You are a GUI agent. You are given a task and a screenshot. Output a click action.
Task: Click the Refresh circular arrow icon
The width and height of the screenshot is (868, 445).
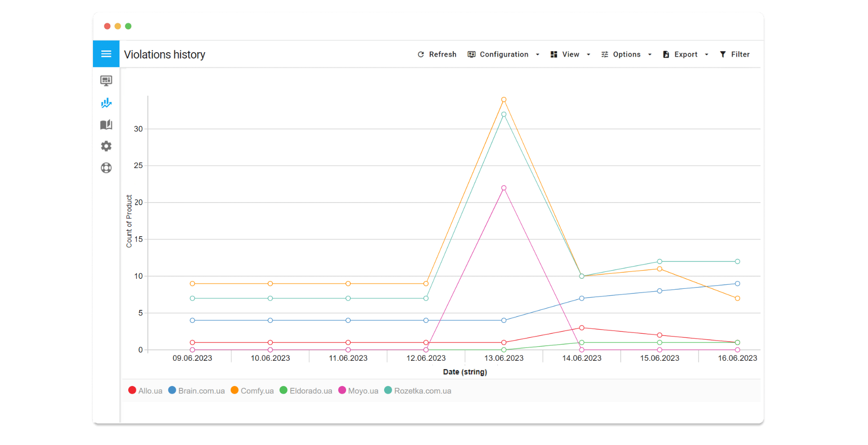(421, 54)
